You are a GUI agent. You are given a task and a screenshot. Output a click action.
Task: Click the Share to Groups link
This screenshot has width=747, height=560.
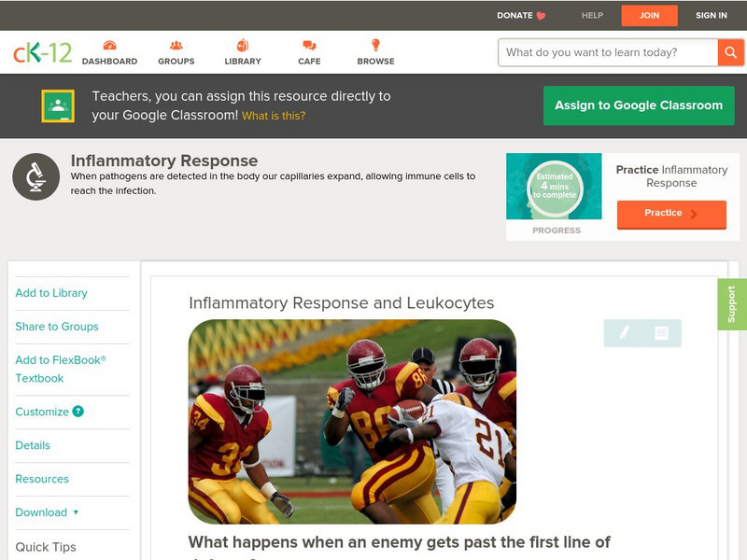(57, 326)
